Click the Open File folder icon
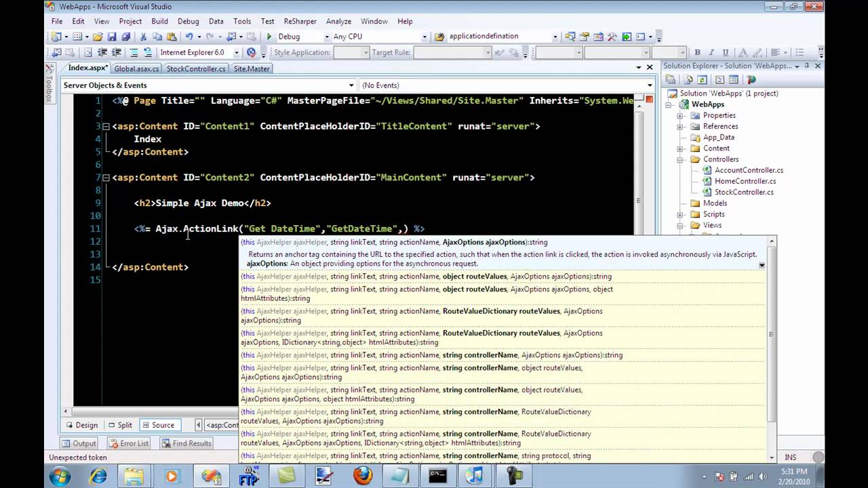 (98, 37)
